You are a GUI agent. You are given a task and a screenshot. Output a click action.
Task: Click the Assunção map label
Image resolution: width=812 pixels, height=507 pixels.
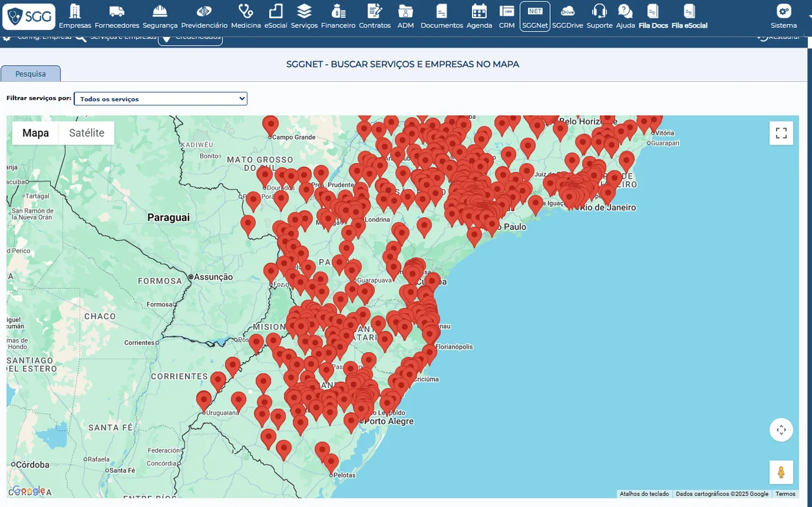(x=213, y=277)
